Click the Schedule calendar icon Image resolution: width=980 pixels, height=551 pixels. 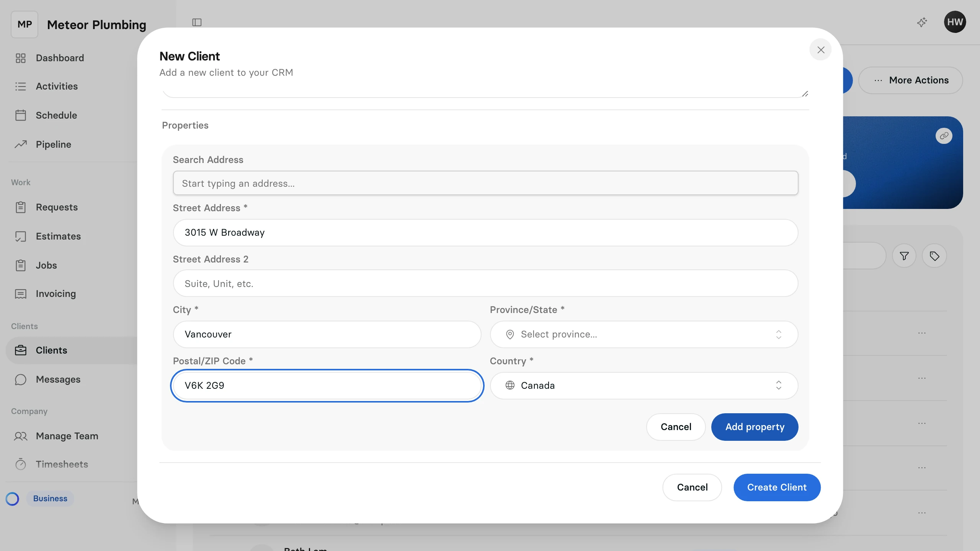21,115
